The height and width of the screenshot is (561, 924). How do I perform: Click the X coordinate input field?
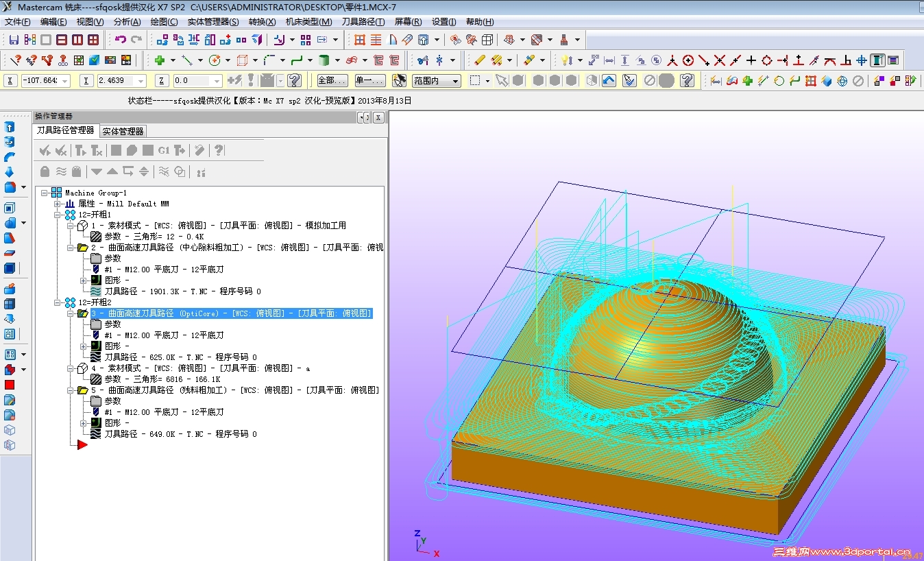pyautogui.click(x=42, y=81)
